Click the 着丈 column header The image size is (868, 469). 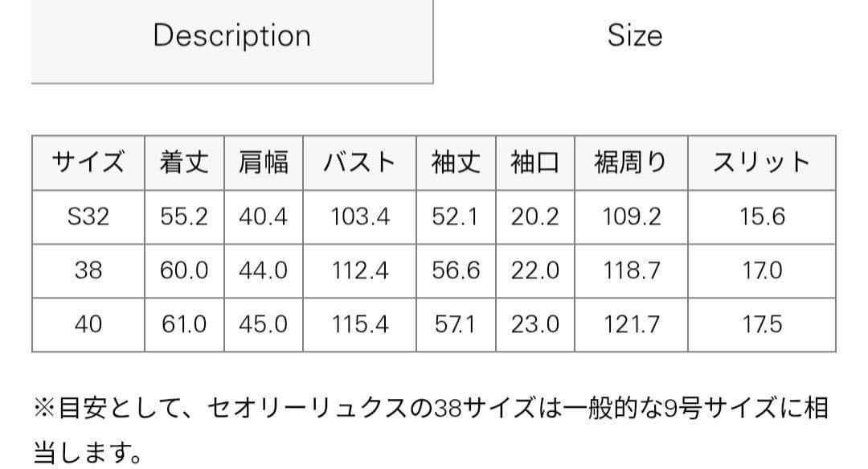183,162
